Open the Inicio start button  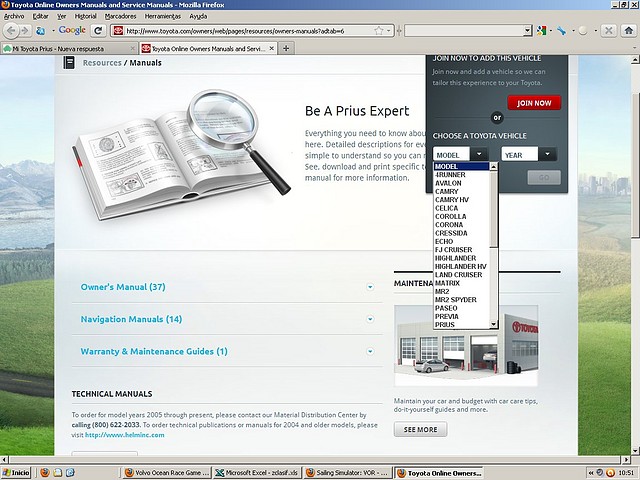(x=16, y=473)
